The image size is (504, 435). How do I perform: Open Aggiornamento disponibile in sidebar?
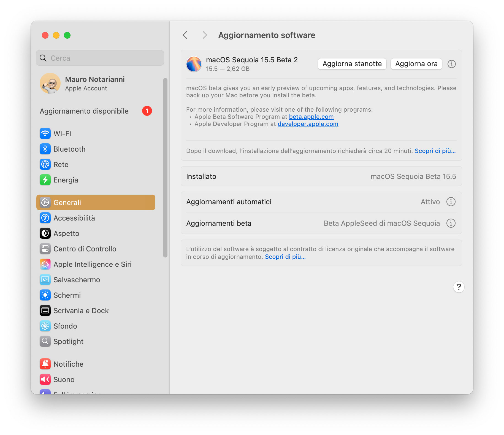96,111
